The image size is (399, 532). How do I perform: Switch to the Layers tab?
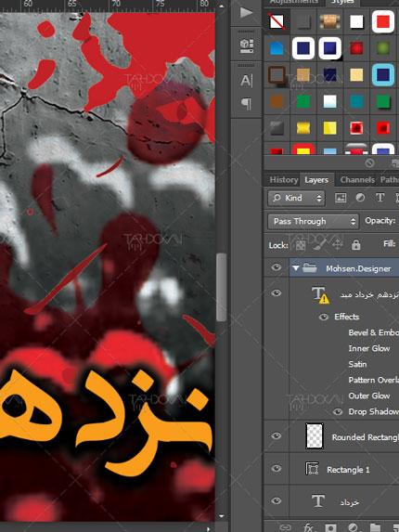click(316, 179)
